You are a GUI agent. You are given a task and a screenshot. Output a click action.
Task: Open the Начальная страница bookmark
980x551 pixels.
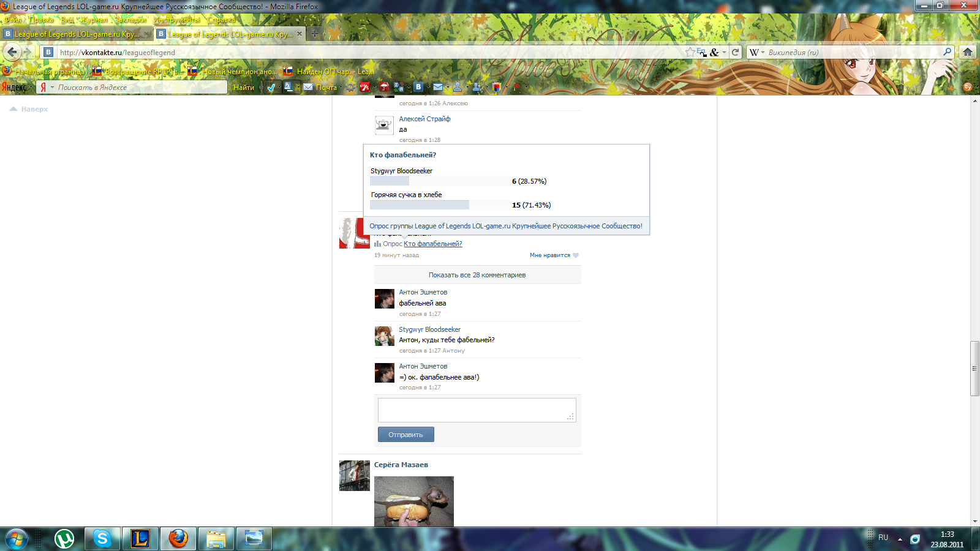click(43, 72)
